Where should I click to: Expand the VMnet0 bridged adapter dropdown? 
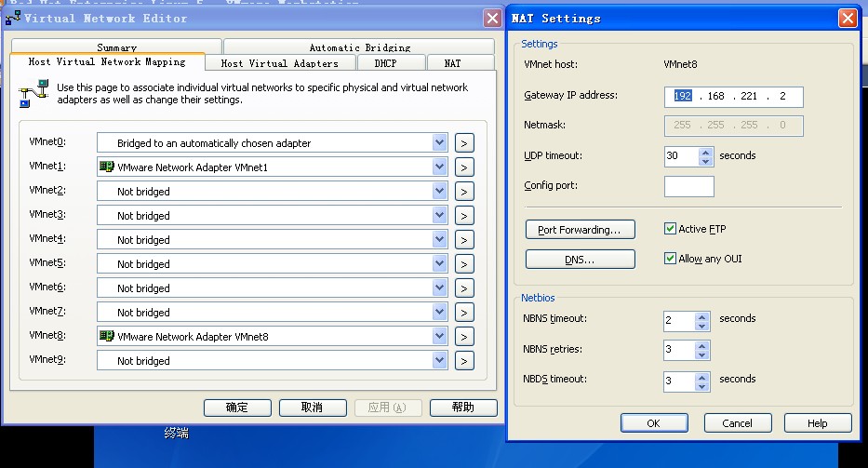(x=440, y=143)
